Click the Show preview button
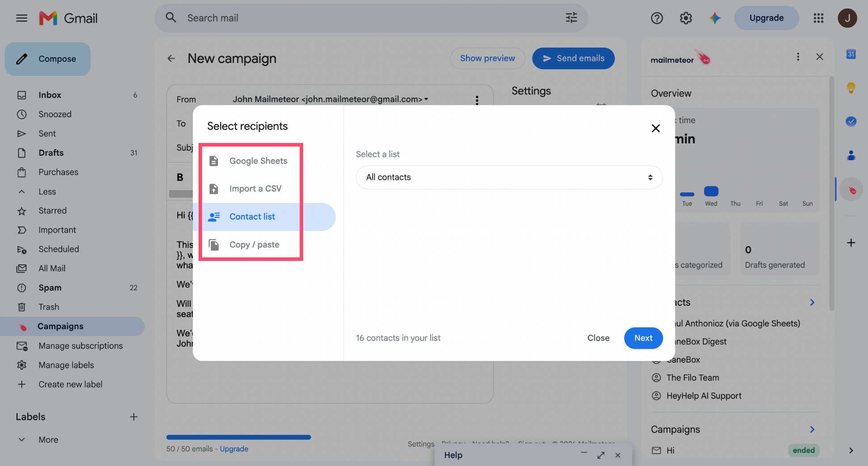This screenshot has width=868, height=466. click(x=487, y=59)
